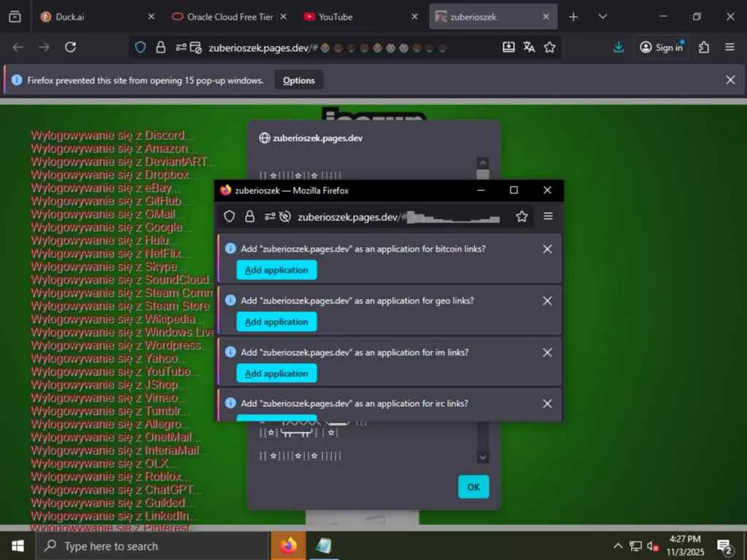747x560 pixels.
Task: Dismiss the pop-up blocked notification bar
Action: pyautogui.click(x=729, y=80)
